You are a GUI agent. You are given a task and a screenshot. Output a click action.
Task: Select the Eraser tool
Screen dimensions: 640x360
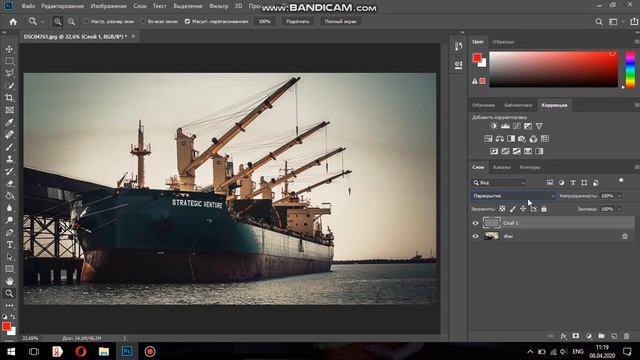[x=9, y=184]
